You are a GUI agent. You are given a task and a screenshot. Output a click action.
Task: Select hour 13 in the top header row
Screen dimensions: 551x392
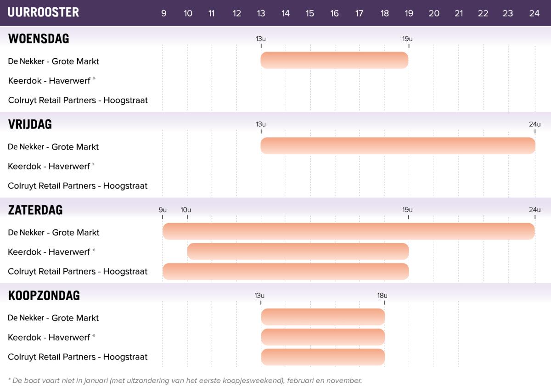(261, 13)
